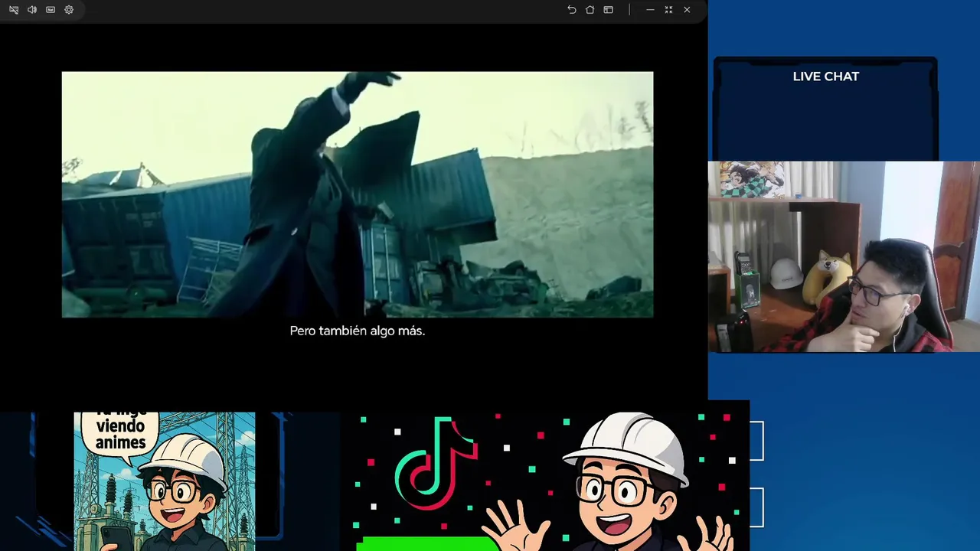Mute the player with the speaker icon
Image resolution: width=980 pixels, height=551 pixels.
(32, 10)
